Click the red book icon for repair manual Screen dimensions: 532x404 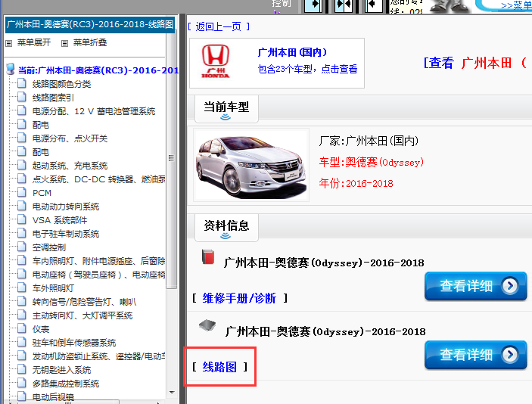click(208, 256)
